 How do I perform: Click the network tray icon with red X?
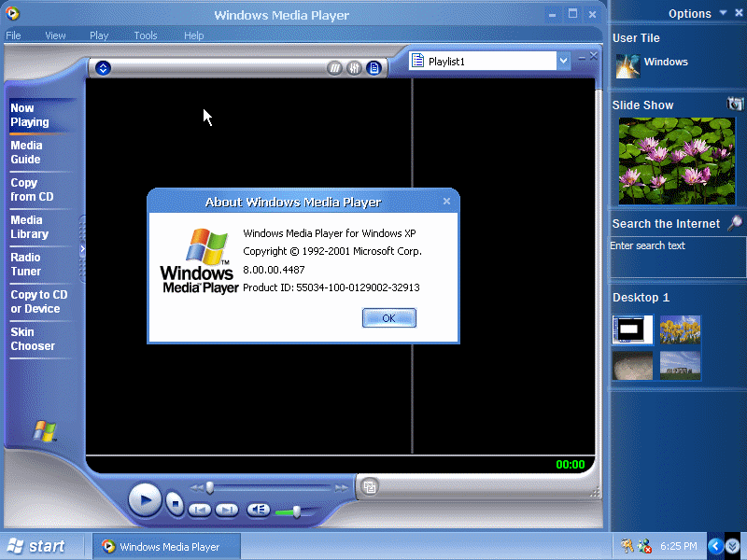coord(644,546)
